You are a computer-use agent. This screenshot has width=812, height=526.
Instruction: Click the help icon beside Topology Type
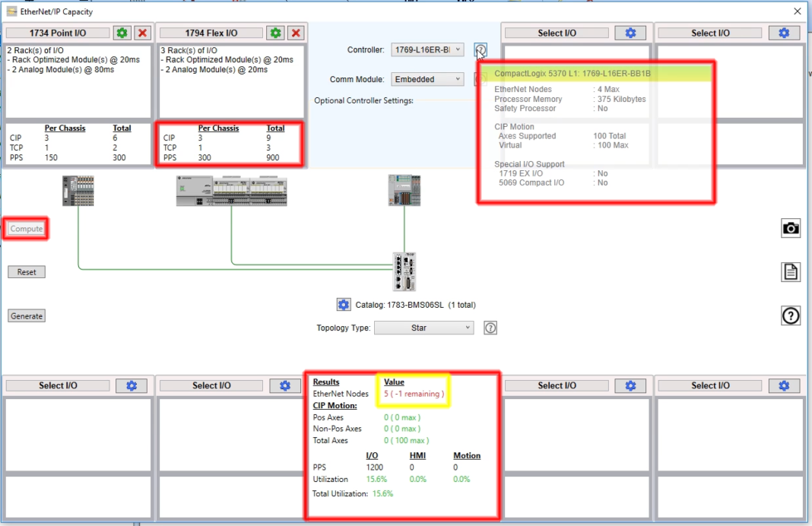point(490,328)
